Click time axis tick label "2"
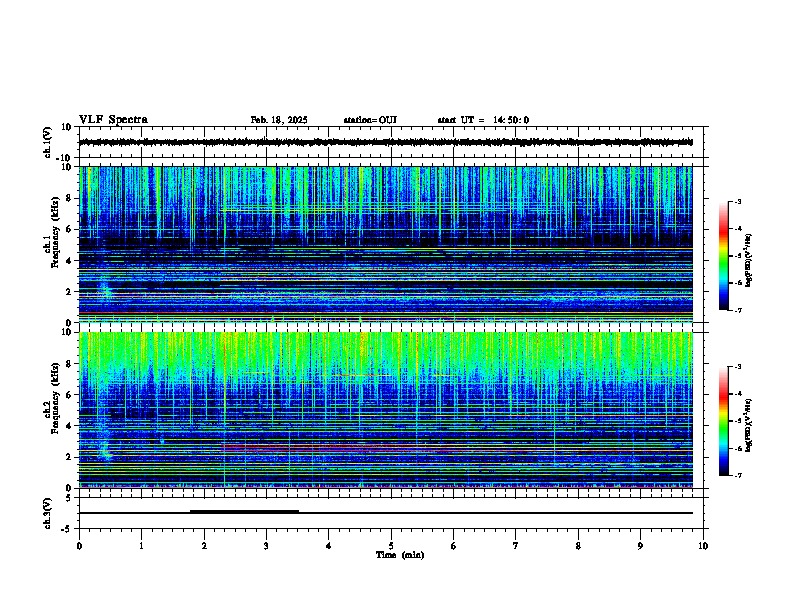Screen dimensions: 792x612 [204, 546]
